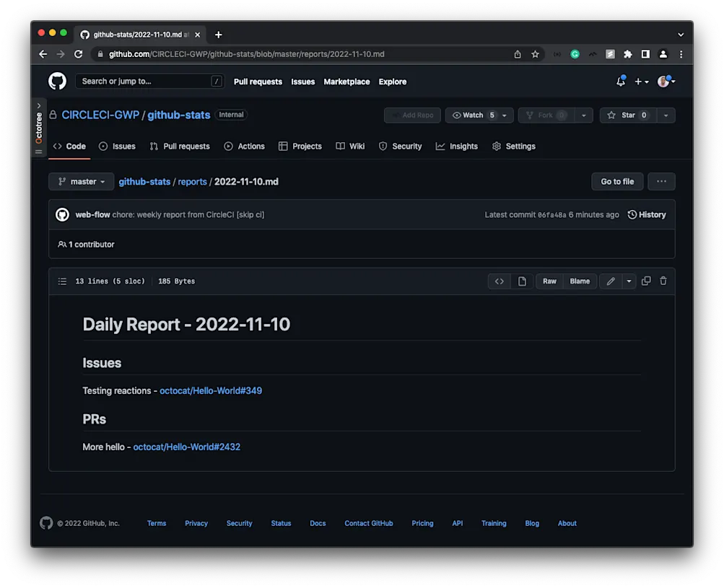Screen dimensions: 724x588
Task: Open Explore in top navigation
Action: (393, 82)
